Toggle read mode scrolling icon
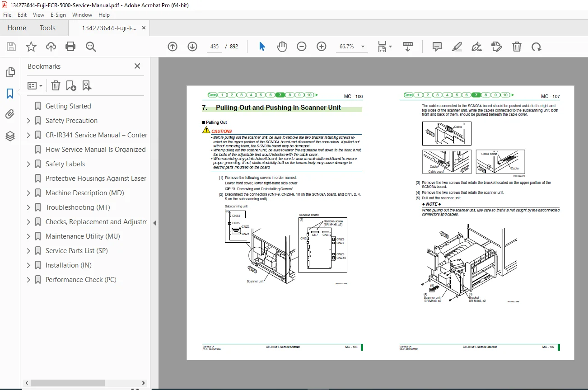Viewport: 588px width, 390px height. tap(408, 47)
